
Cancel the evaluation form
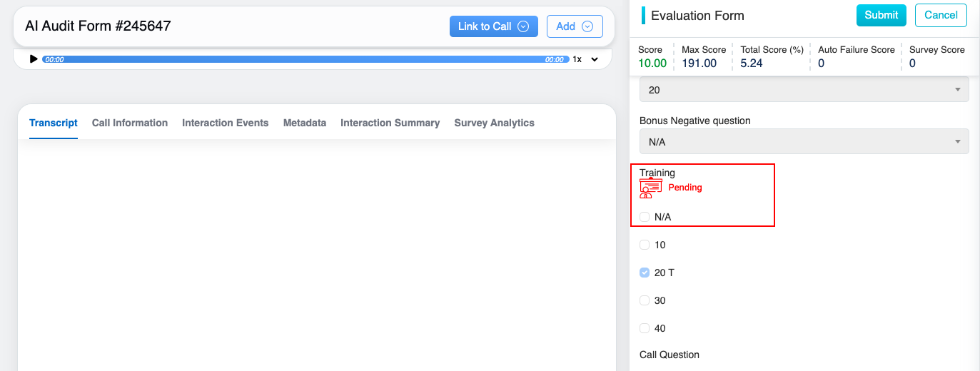(x=941, y=15)
